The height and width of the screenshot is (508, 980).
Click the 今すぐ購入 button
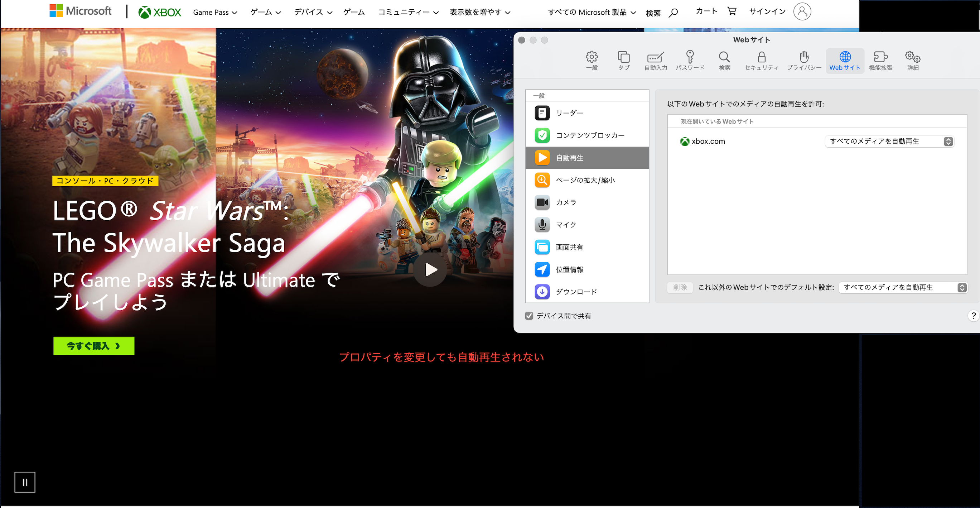[93, 346]
